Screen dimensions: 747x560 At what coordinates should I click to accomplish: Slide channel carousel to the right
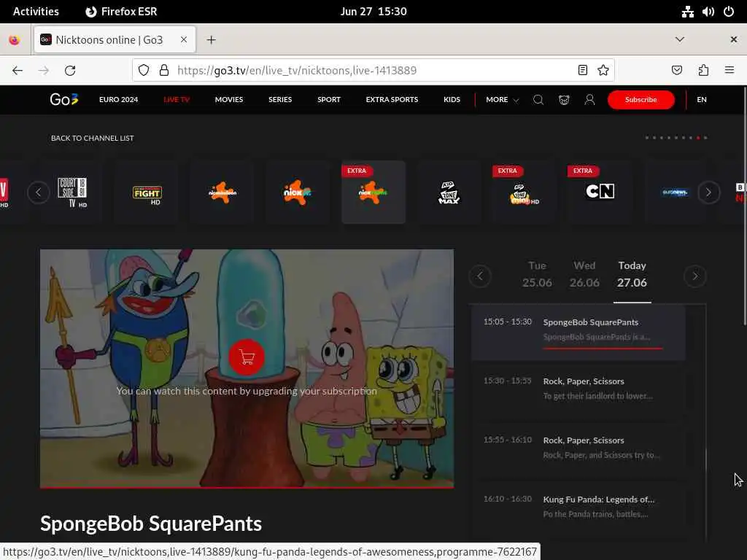click(x=709, y=192)
